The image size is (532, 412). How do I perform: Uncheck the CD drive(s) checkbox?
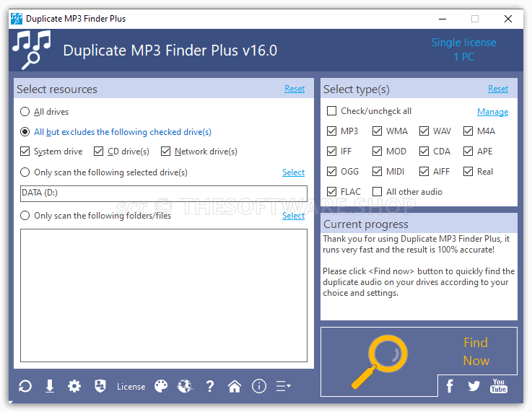tap(98, 152)
